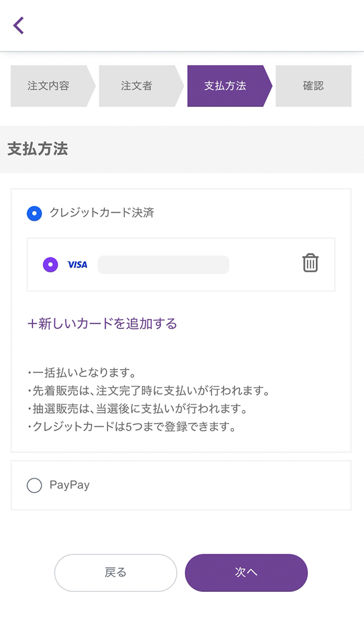Screen dimensions: 364x622
Task: Click the note about 先着販売 payment timing
Action: (149, 391)
